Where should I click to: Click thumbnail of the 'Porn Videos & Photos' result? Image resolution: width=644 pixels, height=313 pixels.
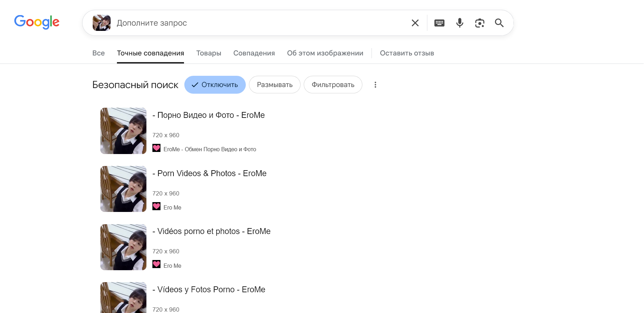[x=123, y=189]
